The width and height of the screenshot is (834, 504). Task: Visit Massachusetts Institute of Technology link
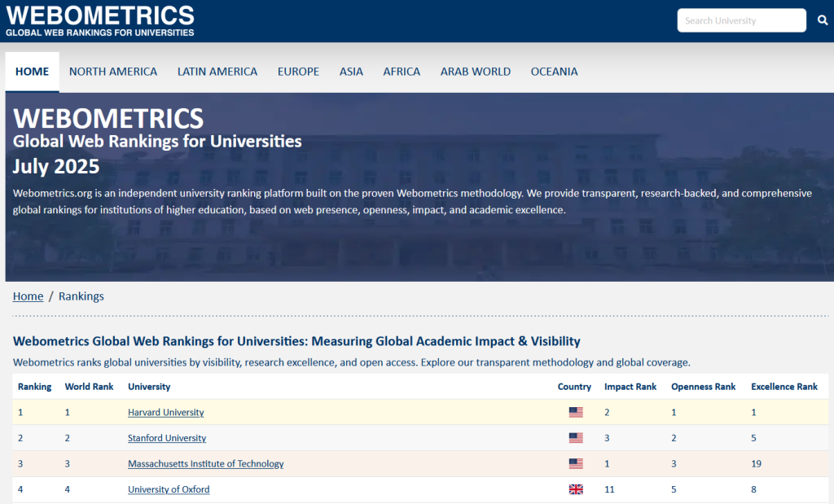(206, 464)
